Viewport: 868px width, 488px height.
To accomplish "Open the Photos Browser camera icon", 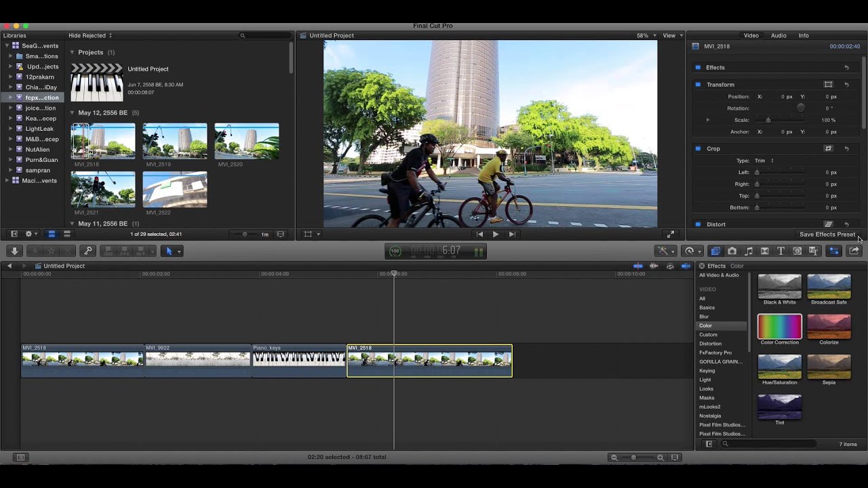I will tap(732, 251).
